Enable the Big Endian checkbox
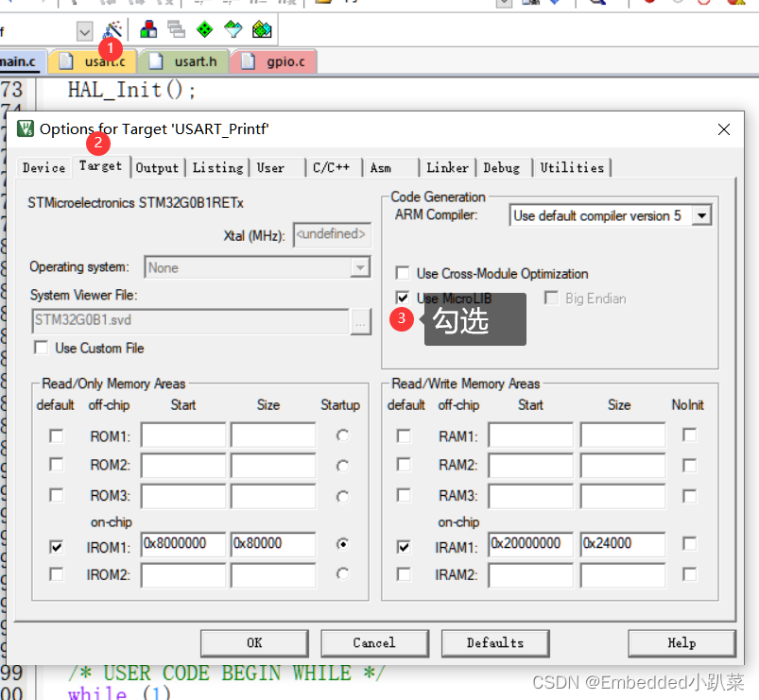The height and width of the screenshot is (700, 759). click(550, 298)
